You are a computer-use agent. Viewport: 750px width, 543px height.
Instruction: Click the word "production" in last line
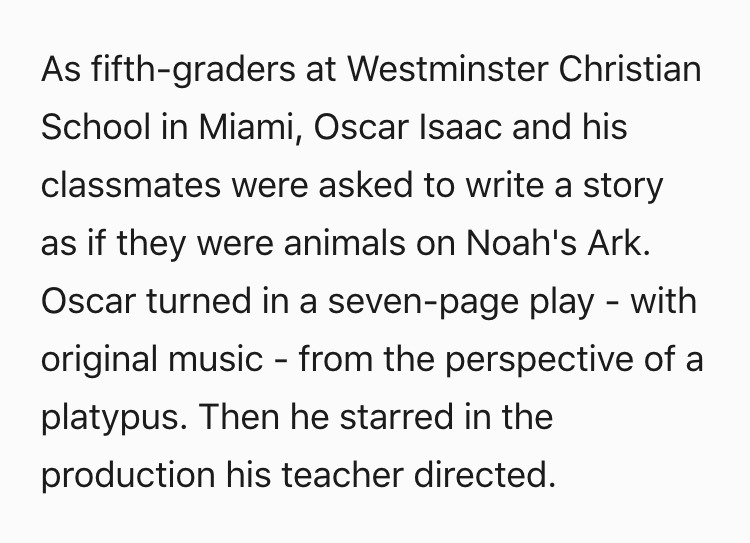(128, 475)
